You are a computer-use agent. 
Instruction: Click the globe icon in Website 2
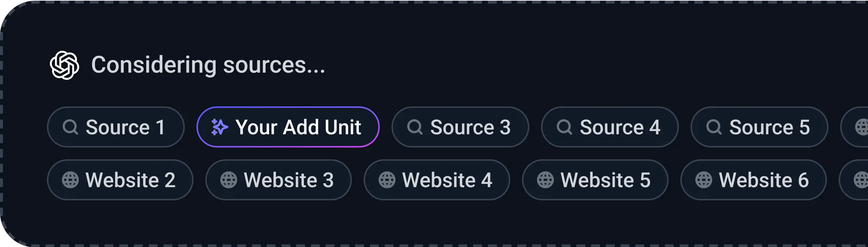pyautogui.click(x=70, y=180)
